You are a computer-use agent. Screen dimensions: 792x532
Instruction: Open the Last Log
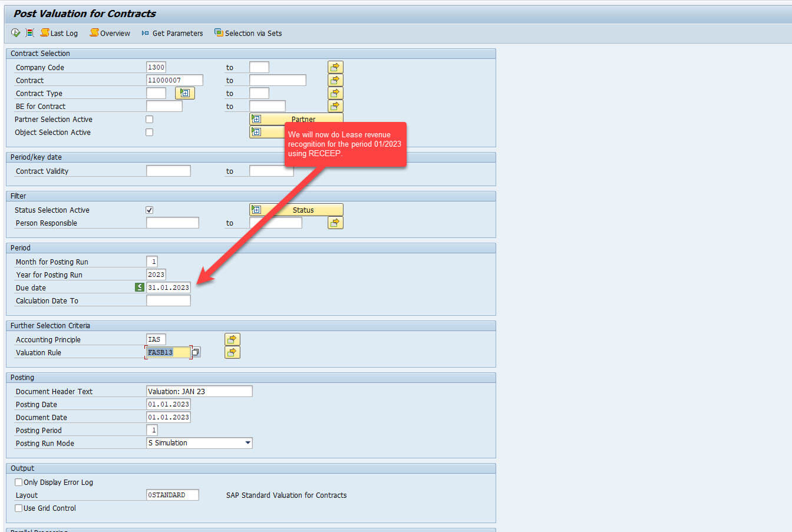coord(59,33)
